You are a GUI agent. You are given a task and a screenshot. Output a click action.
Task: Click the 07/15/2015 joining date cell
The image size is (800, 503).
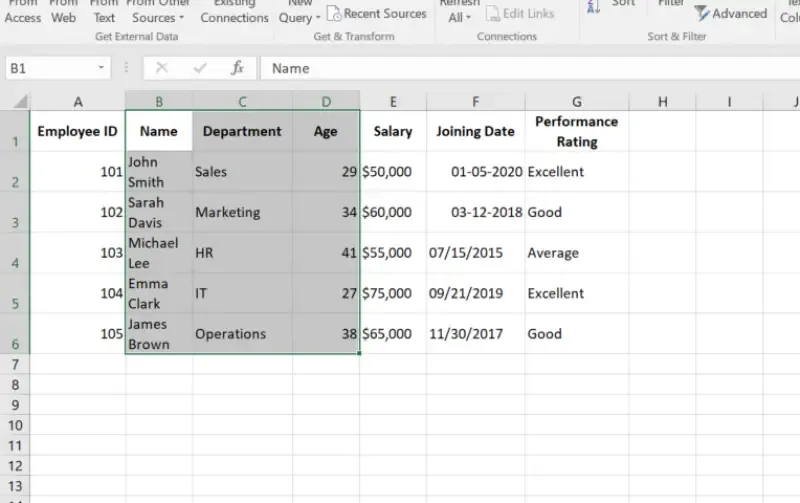(x=476, y=253)
